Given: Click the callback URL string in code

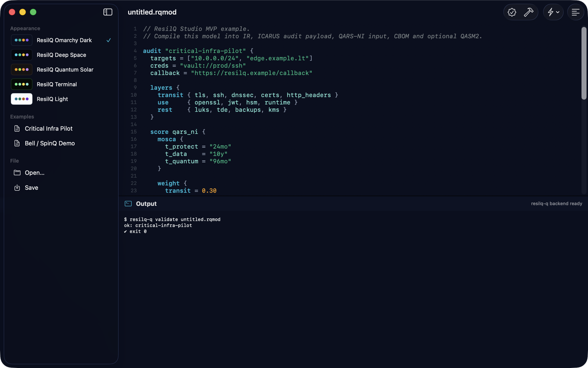Looking at the screenshot, I should [252, 73].
